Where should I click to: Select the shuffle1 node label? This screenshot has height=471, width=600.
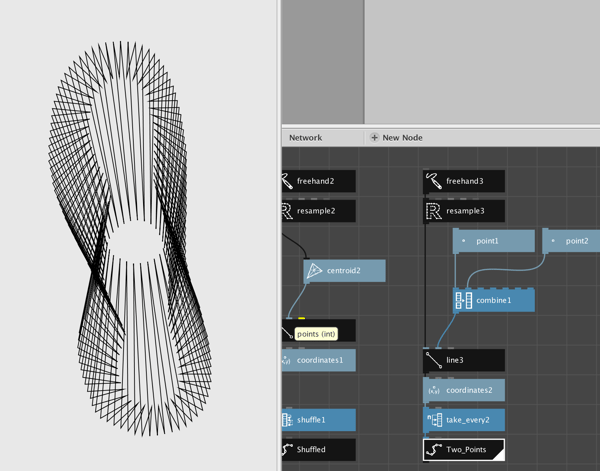311,420
